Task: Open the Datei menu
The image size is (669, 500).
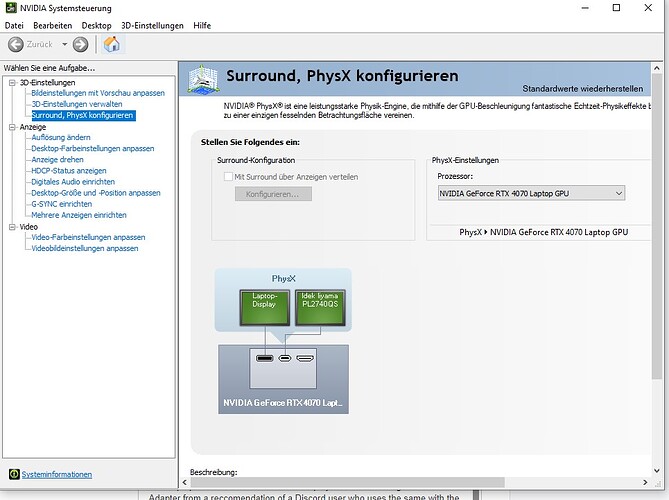Action: (14, 26)
